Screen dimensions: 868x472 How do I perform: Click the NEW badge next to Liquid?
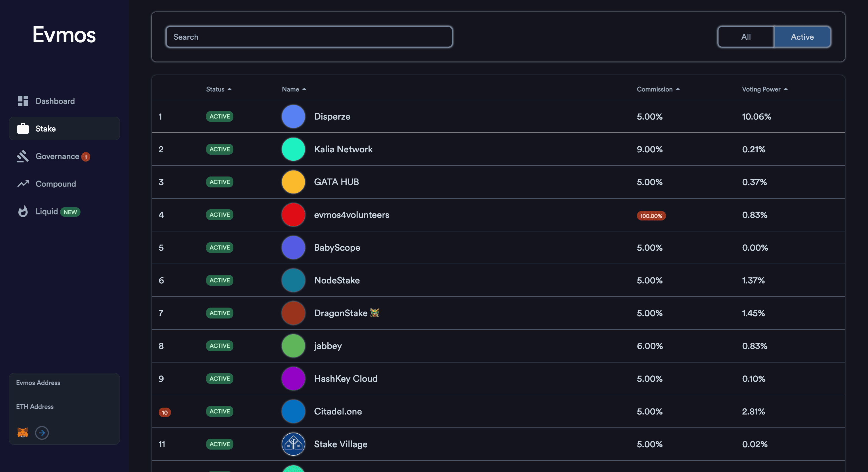tap(70, 212)
